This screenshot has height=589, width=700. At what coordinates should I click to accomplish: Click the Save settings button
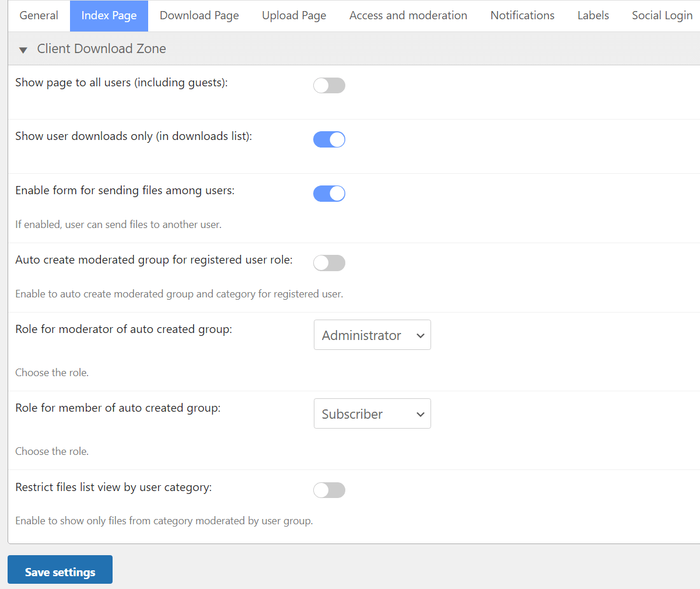tap(60, 572)
